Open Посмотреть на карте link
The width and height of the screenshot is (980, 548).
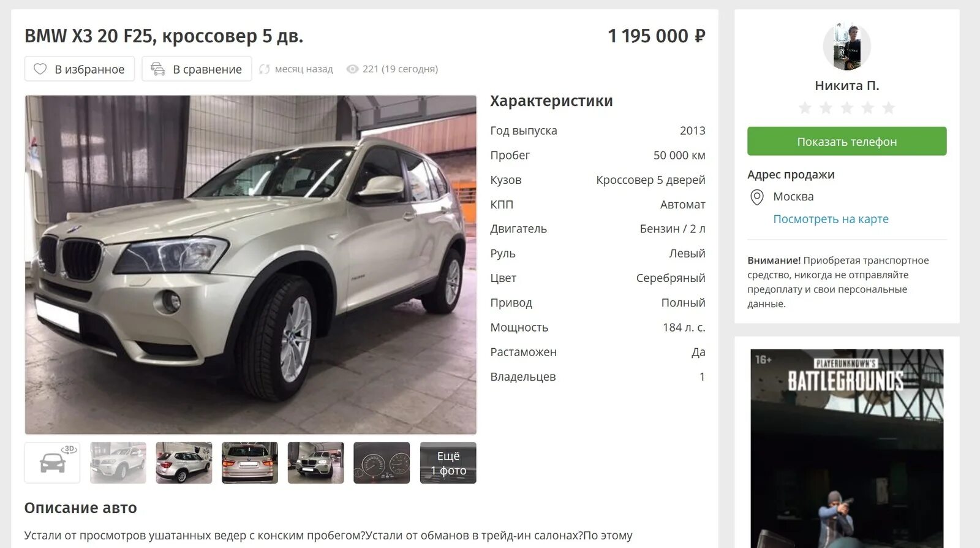[x=831, y=219]
